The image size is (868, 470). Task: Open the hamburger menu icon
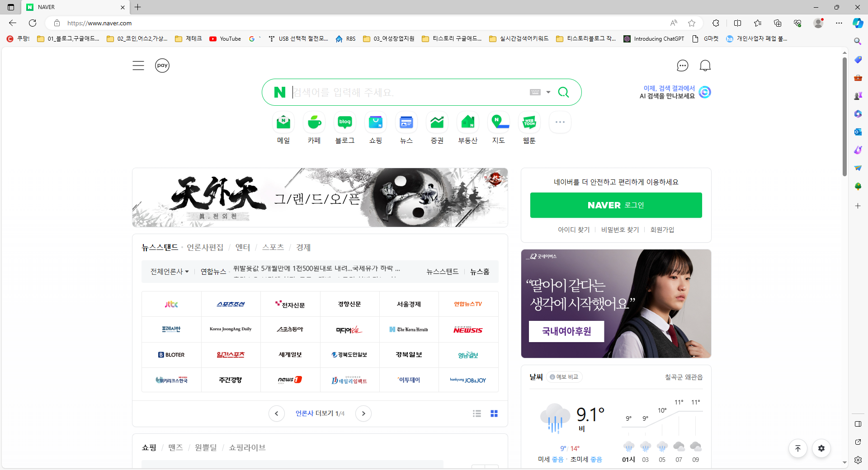pyautogui.click(x=138, y=65)
